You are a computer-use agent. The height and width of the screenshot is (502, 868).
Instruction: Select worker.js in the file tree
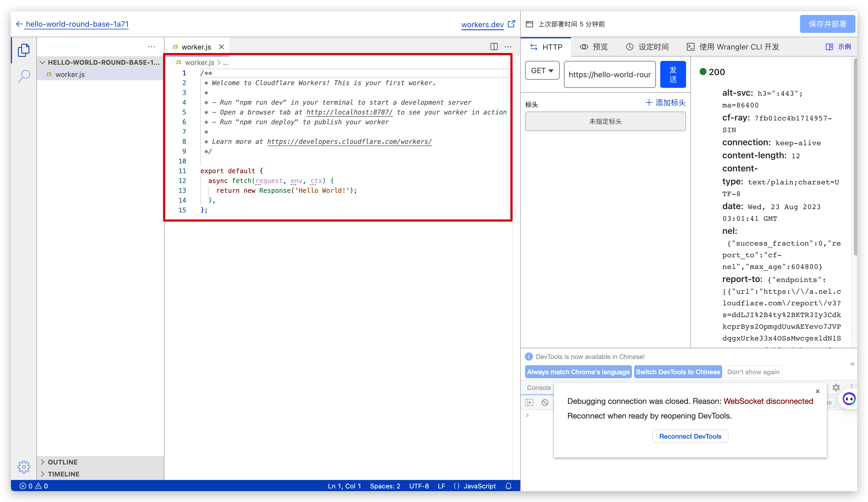click(100, 75)
